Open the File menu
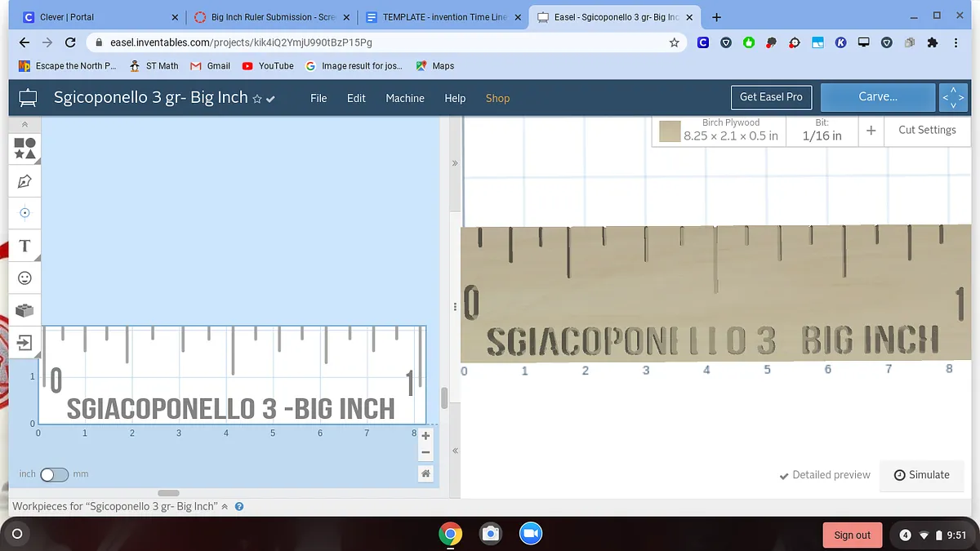 (318, 98)
